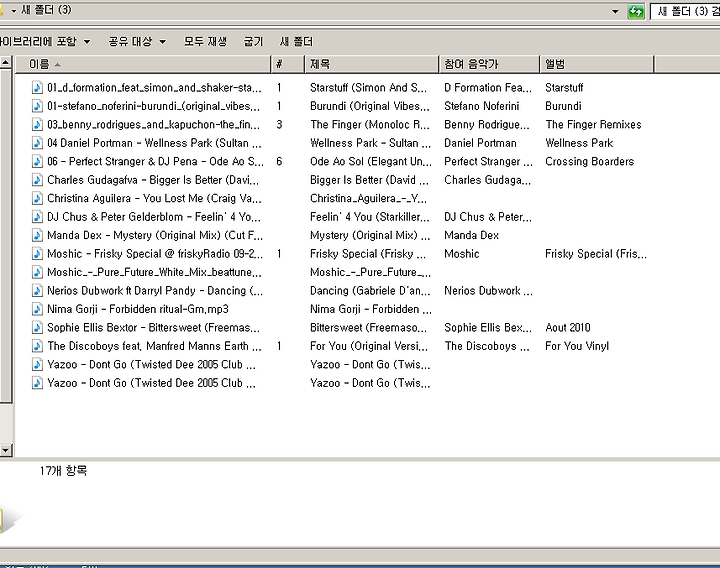Viewport: 720px width, 568px height.
Task: Sort by the 이름 column header
Action: [x=143, y=64]
